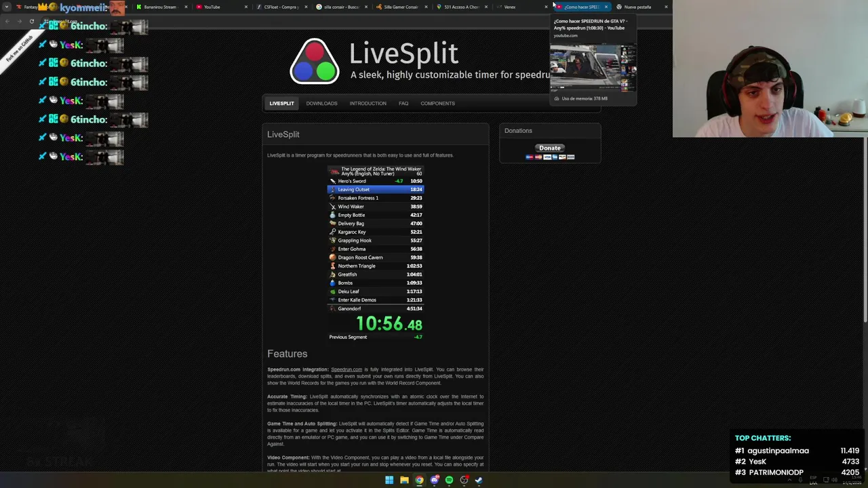Follow the Speedrun.com link
Screen dimensions: 868x488
347,369
